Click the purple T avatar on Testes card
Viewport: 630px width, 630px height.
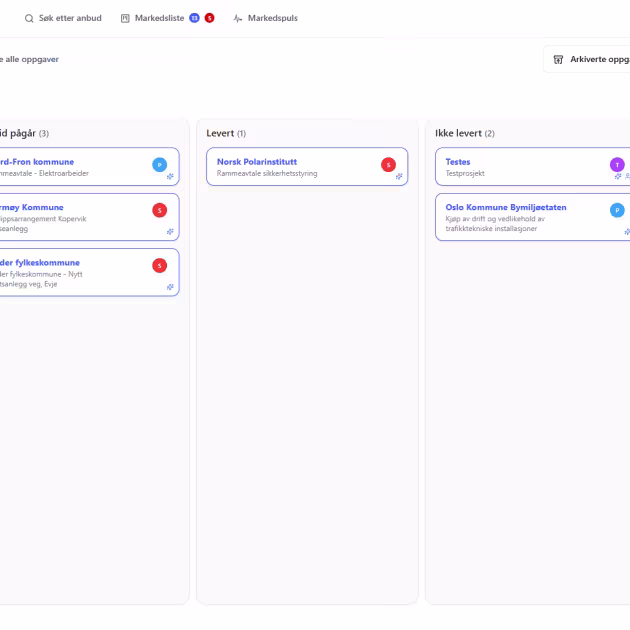[x=617, y=164]
